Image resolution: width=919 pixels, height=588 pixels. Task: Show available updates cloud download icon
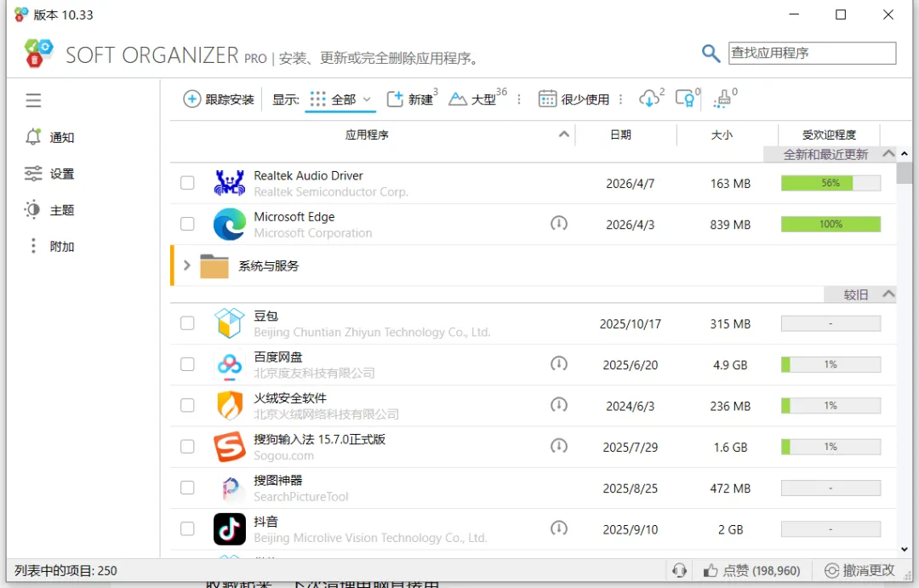click(651, 99)
